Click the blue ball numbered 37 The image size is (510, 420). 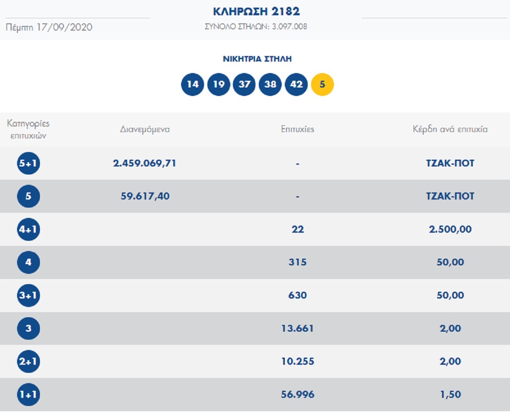[x=244, y=85]
